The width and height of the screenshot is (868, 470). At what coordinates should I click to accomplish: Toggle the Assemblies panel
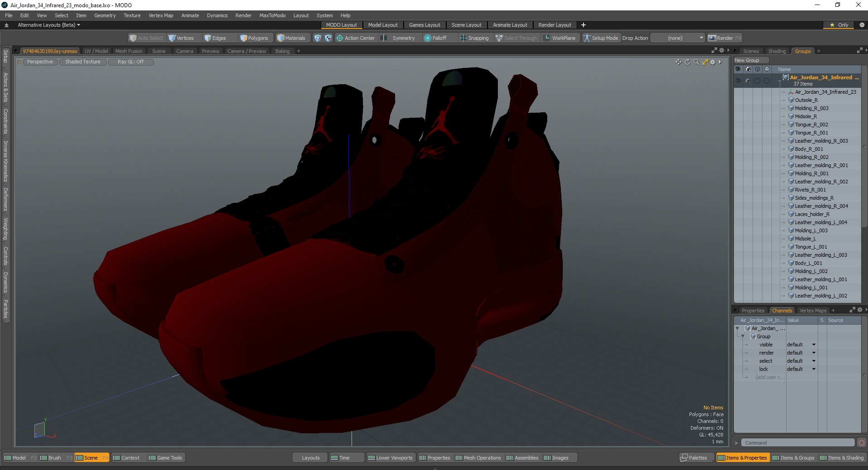point(522,458)
